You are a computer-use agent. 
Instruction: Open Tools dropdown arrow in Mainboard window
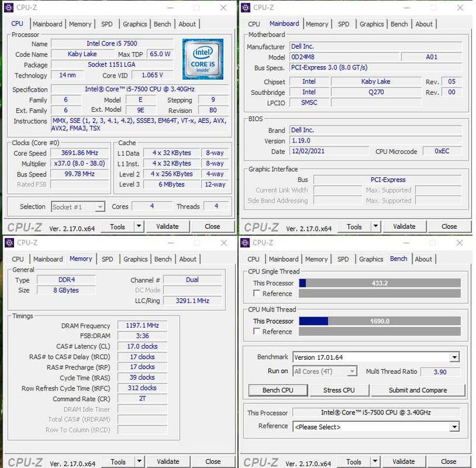376,226
